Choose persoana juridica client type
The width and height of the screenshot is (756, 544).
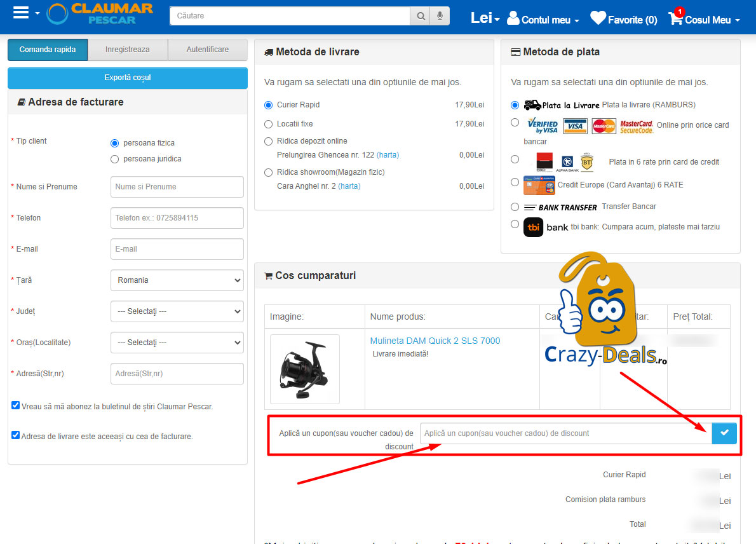(x=115, y=159)
